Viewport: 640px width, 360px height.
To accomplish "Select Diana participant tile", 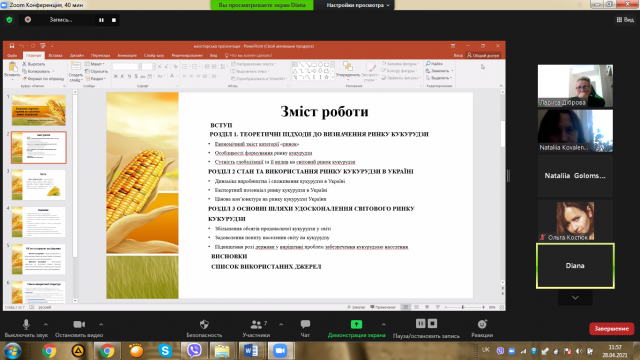I will [x=575, y=266].
